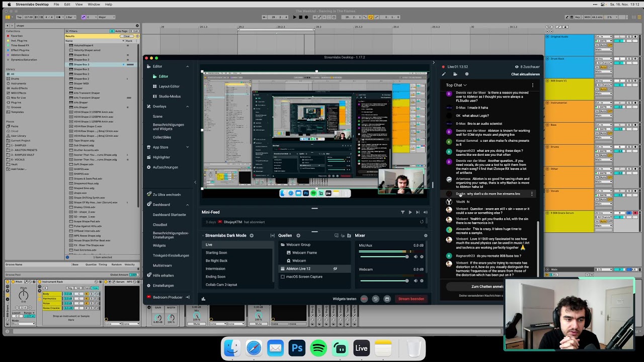Open Mail from the Dock
Screen dimensions: 644x362
[x=275, y=348]
